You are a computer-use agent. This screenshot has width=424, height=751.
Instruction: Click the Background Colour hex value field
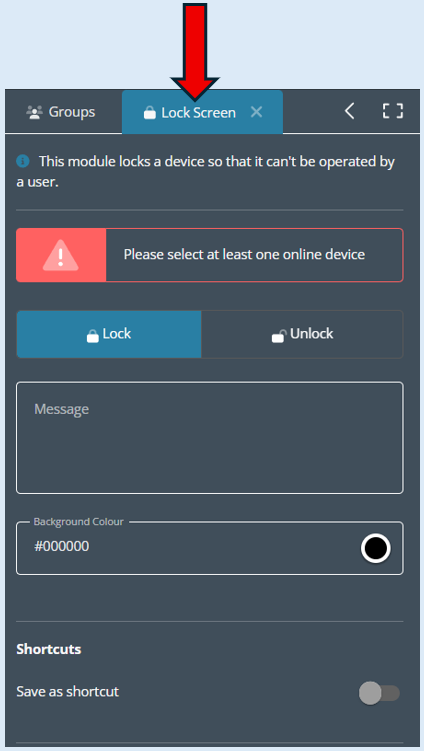(188, 547)
